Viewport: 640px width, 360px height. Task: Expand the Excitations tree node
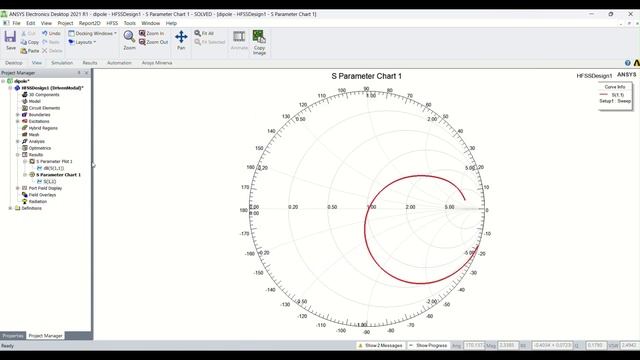18,121
